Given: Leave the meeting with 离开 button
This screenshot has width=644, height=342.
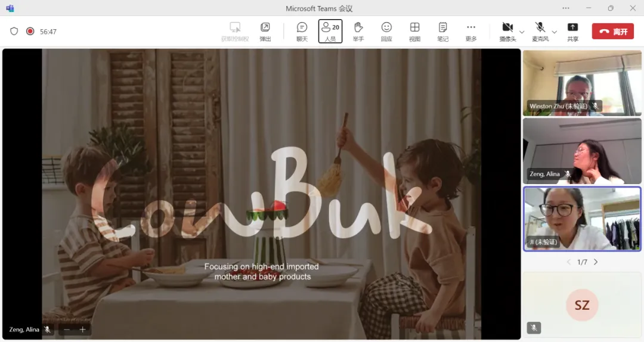Looking at the screenshot, I should click(613, 32).
